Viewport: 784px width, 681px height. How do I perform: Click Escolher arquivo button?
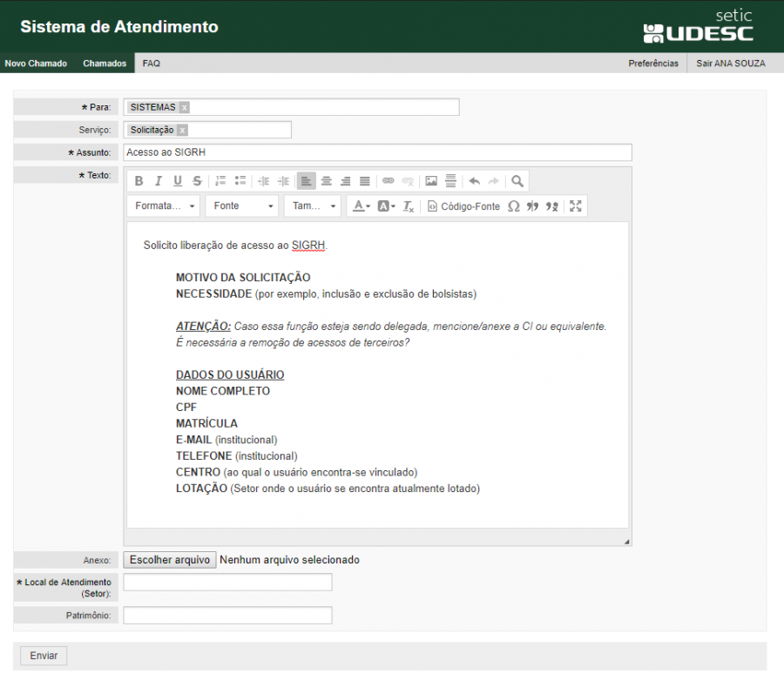tap(170, 559)
